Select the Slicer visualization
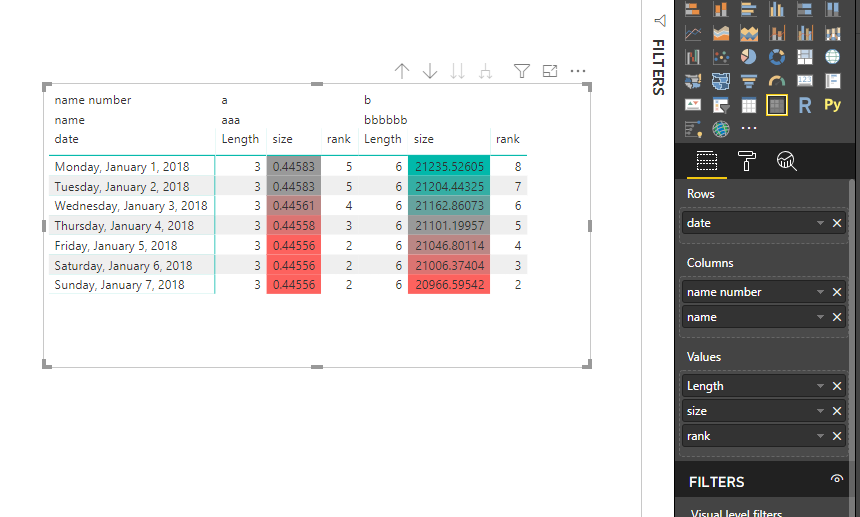This screenshot has width=860, height=517. [x=721, y=105]
